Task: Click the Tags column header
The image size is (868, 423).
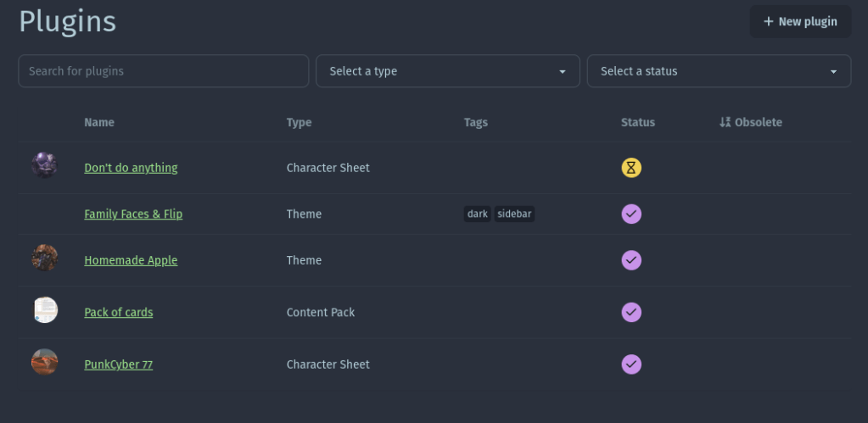Action: pyautogui.click(x=475, y=122)
